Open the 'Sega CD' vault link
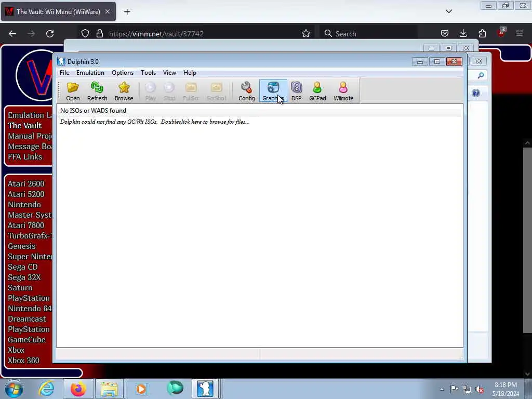This screenshot has width=532, height=399. [x=23, y=267]
